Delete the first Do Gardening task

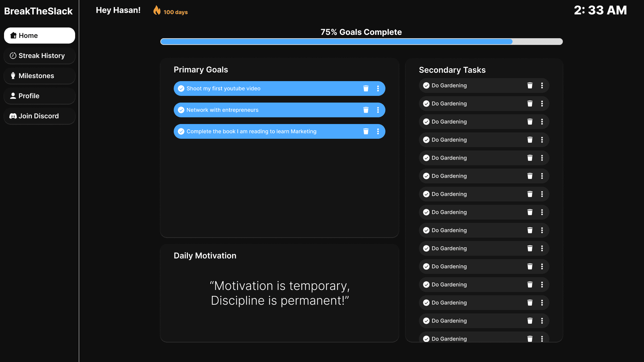(x=530, y=85)
